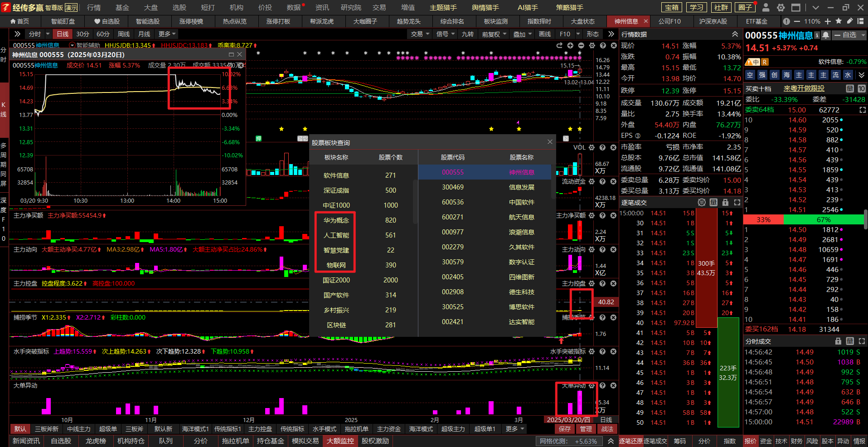Image resolution: width=868 pixels, height=447 pixels.
Task: Open the 交易 dropdown in chart toolbar
Action: coord(420,34)
